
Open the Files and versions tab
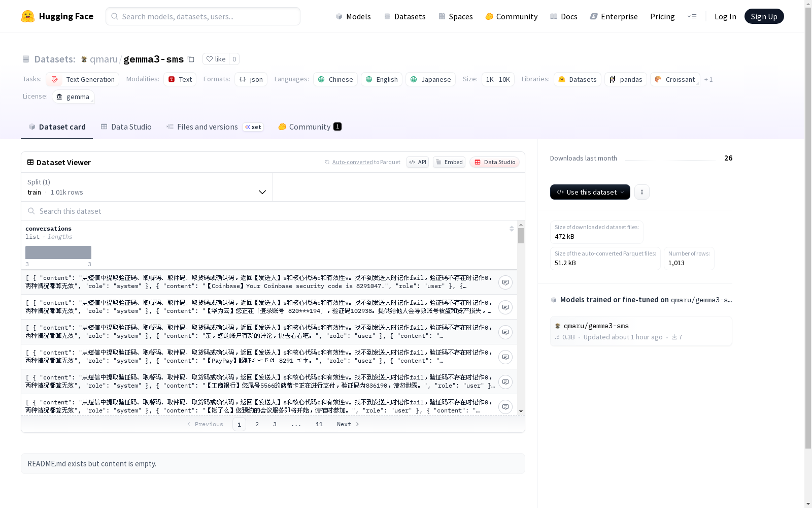(215, 127)
